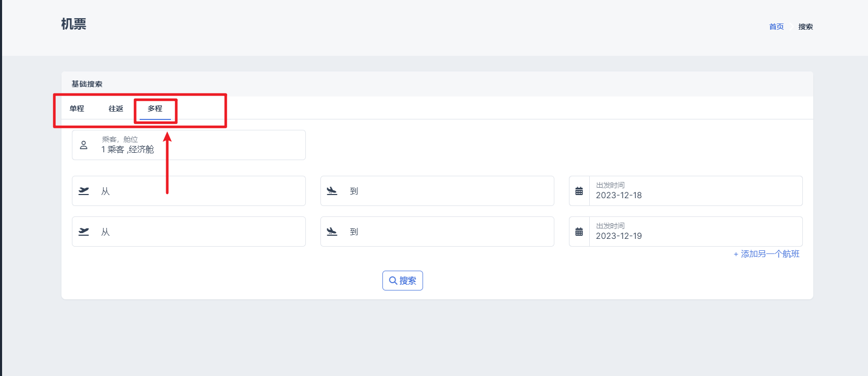Image resolution: width=868 pixels, height=376 pixels.
Task: Switch to the 单程 tab
Action: coord(77,108)
